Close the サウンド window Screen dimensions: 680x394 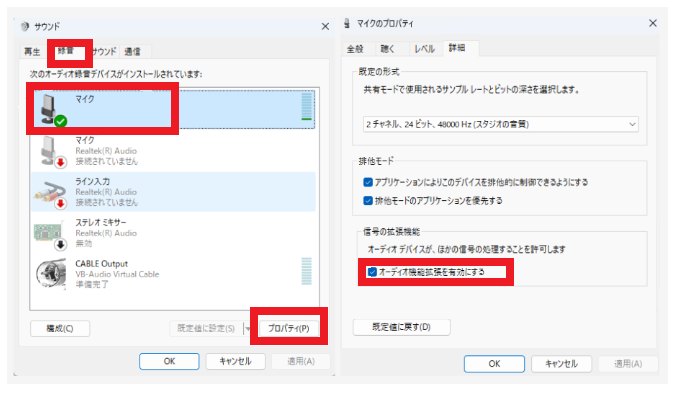coord(325,27)
